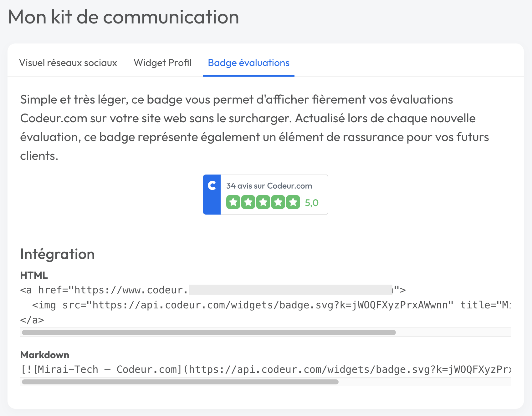Click the fifth green star in badge

click(293, 202)
